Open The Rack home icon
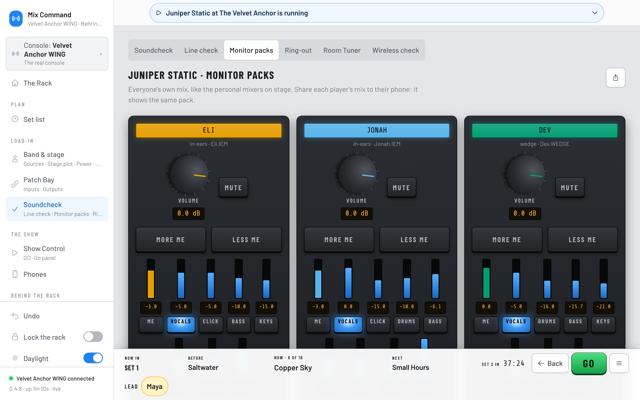This screenshot has width=640, height=400. [15, 83]
